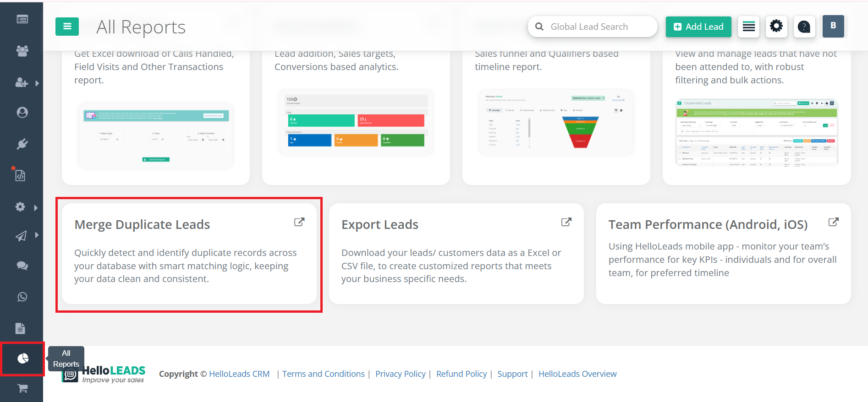Open the list view menu button

tap(748, 27)
